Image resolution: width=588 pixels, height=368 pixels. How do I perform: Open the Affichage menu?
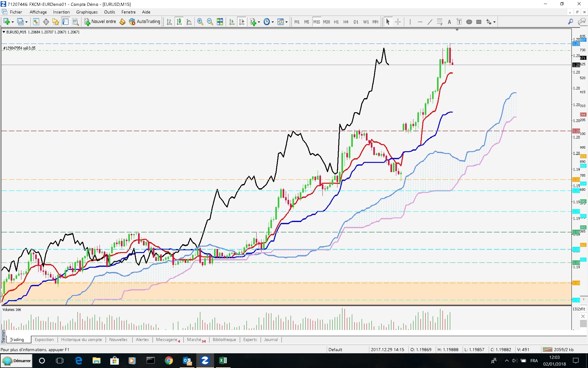tap(38, 12)
